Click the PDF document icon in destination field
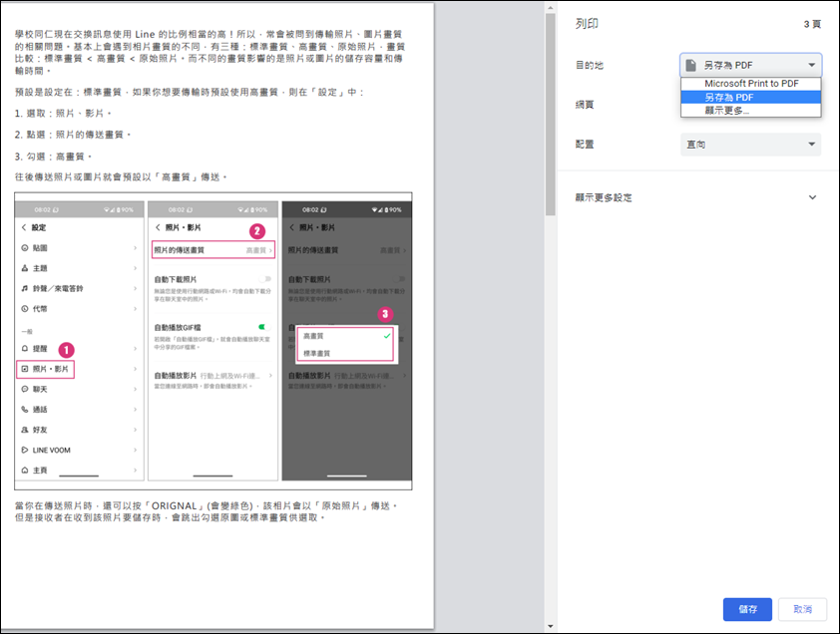840x634 pixels. coord(691,66)
